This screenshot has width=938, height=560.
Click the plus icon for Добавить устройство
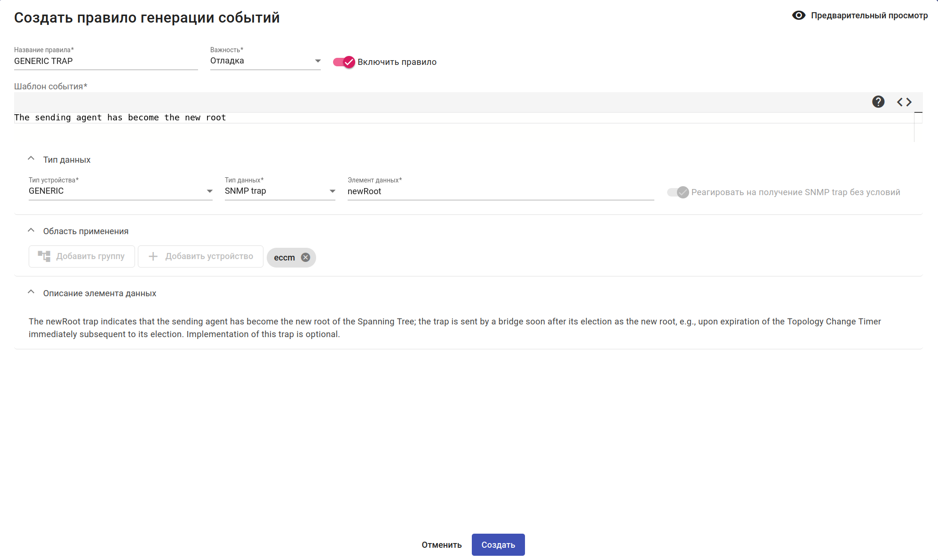pos(153,256)
